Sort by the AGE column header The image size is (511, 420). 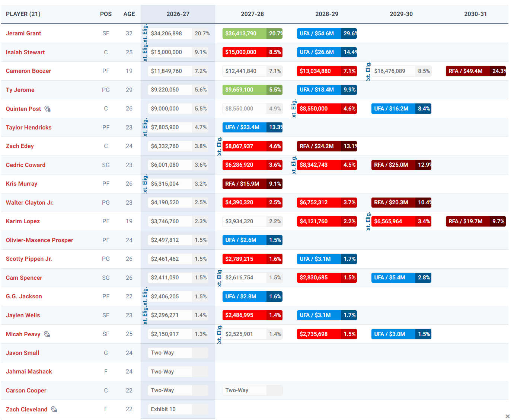[129, 14]
